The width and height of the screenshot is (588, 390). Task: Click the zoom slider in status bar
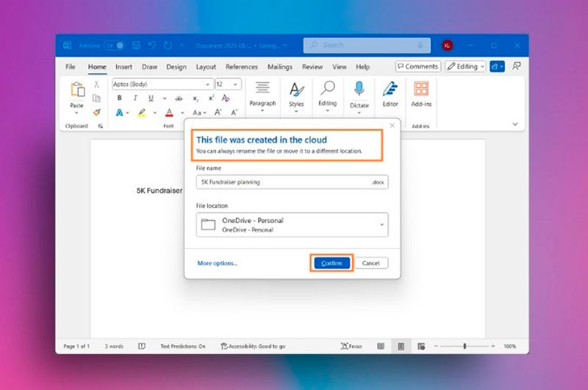point(465,346)
